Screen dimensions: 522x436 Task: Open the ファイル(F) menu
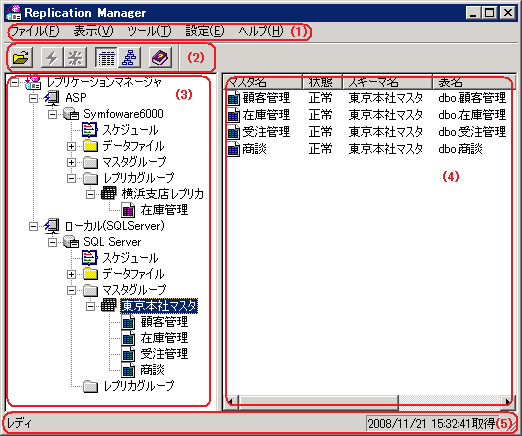pos(34,31)
